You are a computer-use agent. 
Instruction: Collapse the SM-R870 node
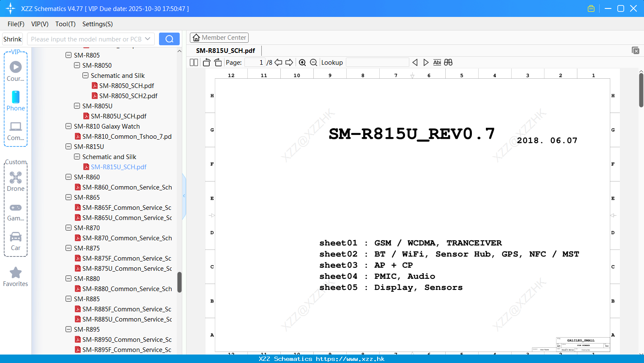pos(69,228)
